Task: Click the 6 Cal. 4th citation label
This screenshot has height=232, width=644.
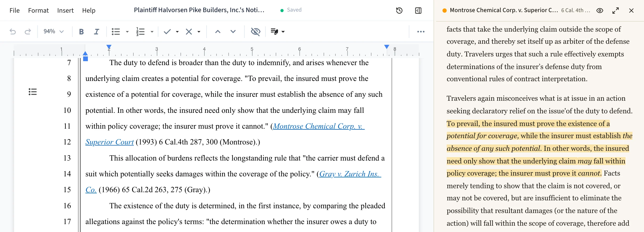Action: (x=575, y=11)
